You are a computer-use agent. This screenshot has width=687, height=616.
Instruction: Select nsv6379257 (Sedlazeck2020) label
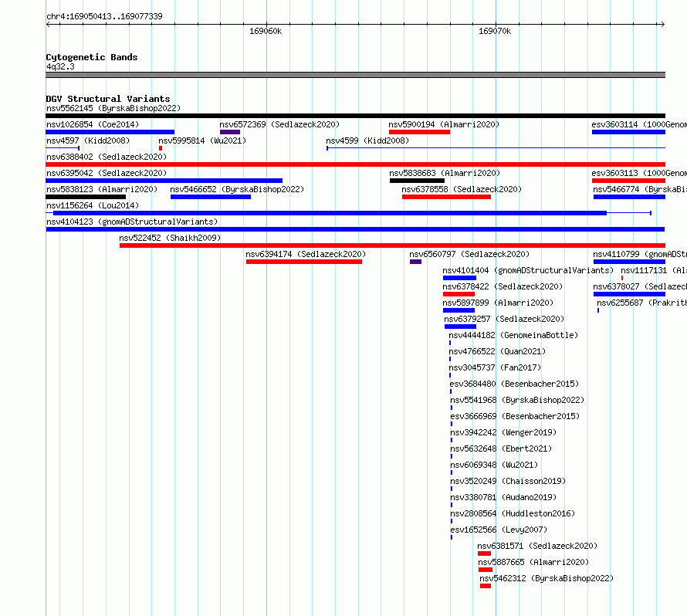pyautogui.click(x=504, y=319)
